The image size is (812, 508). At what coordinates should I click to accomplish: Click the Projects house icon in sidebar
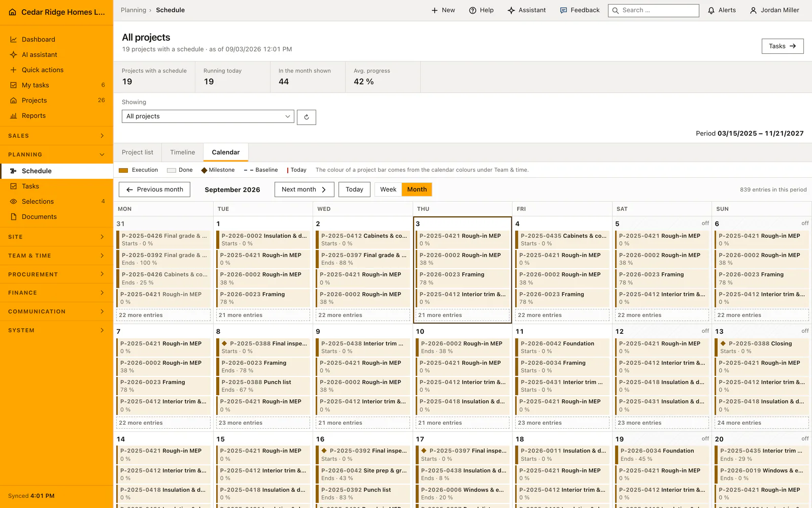14,101
